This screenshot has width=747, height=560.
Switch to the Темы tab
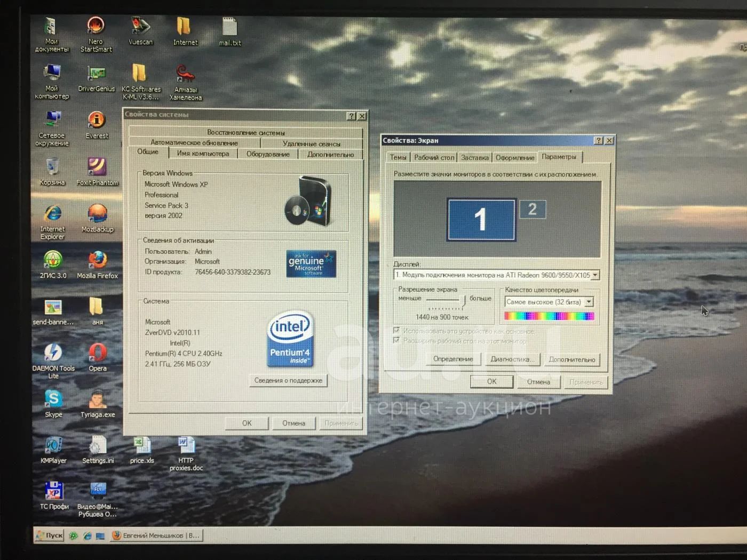tap(398, 157)
